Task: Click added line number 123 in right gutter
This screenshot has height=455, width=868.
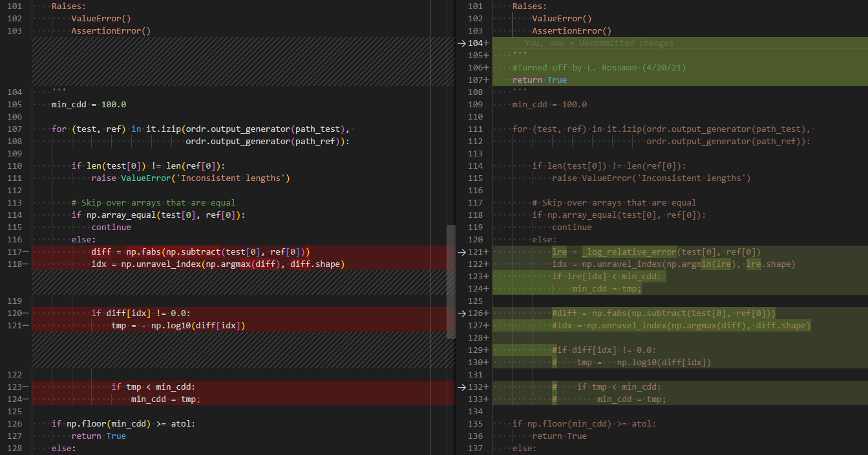Action: coord(477,276)
